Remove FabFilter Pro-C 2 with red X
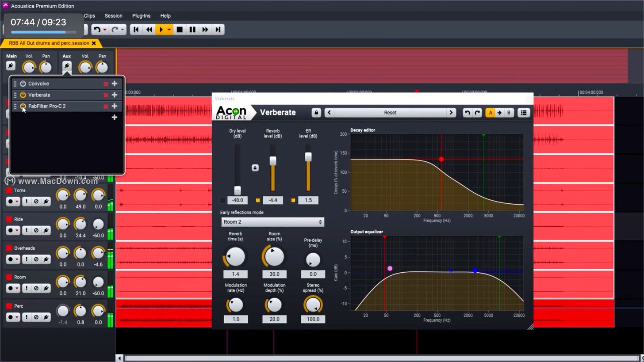Image resolution: width=644 pixels, height=362 pixels. pyautogui.click(x=106, y=106)
